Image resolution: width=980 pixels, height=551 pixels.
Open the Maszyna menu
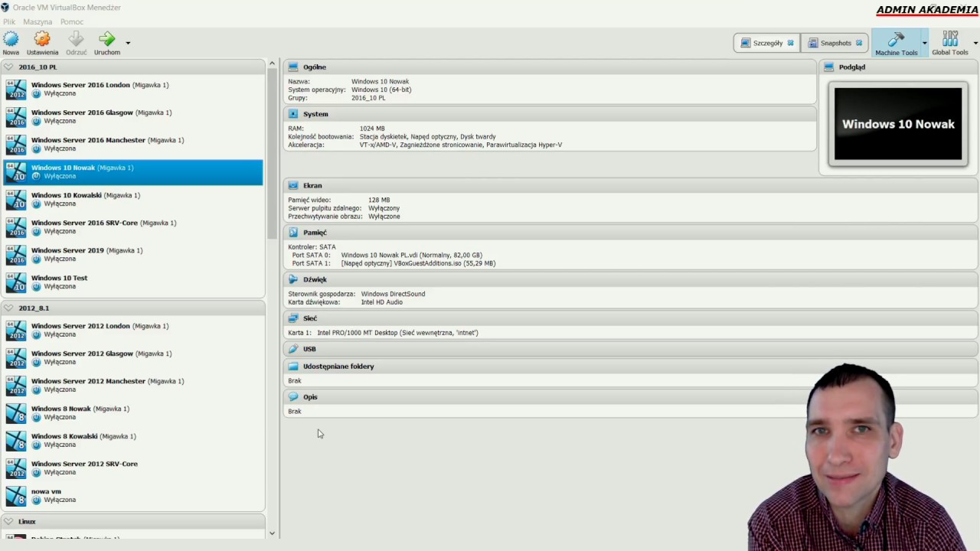tap(38, 21)
